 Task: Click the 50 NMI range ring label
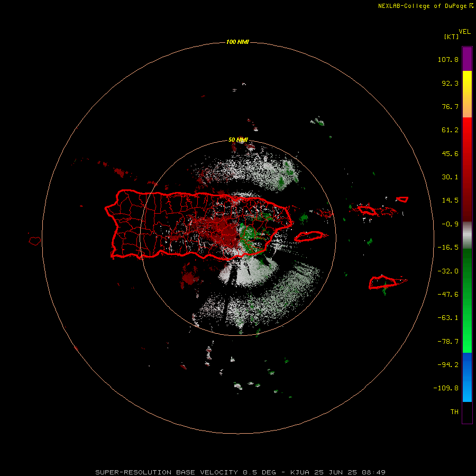pyautogui.click(x=238, y=140)
